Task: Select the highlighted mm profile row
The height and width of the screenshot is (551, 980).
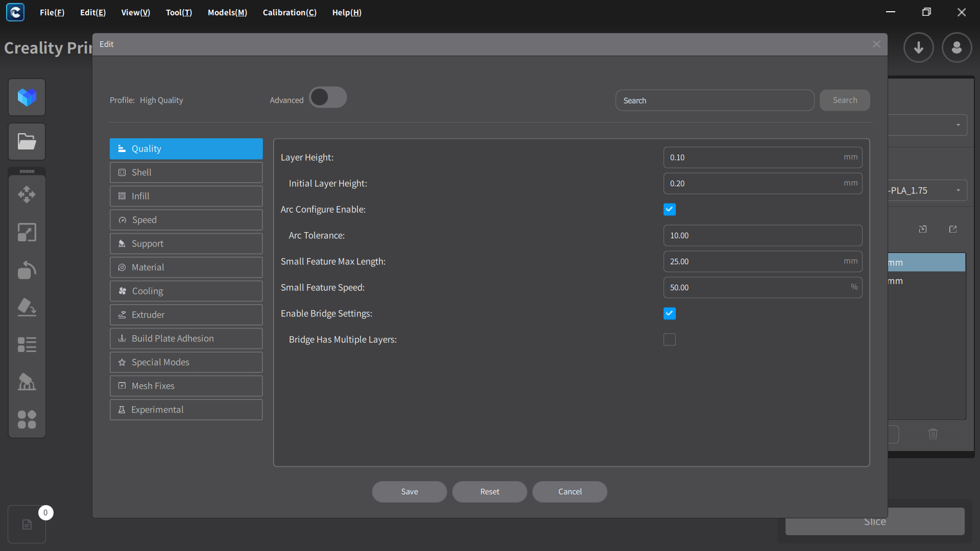Action: (926, 262)
